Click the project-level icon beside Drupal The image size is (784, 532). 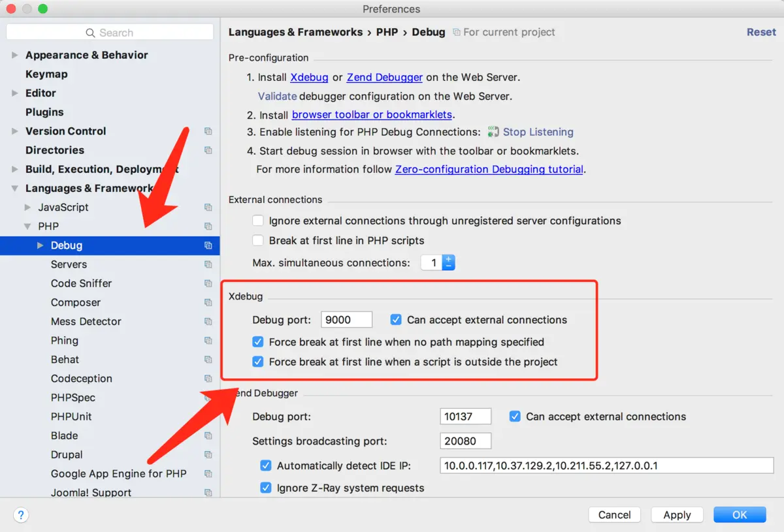click(208, 455)
